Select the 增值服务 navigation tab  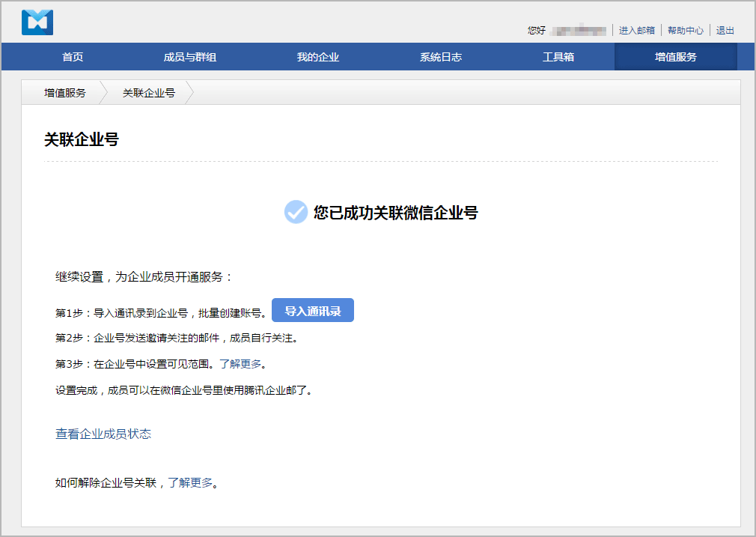(x=675, y=57)
